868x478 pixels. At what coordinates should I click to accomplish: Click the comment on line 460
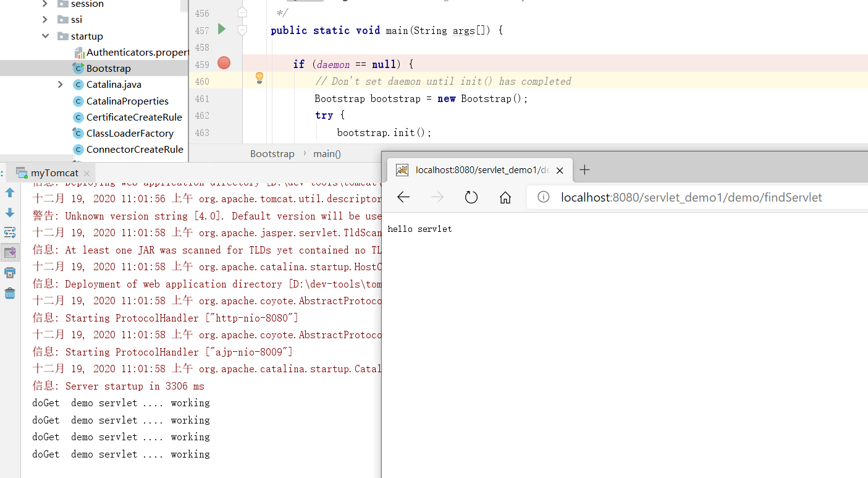click(x=443, y=81)
